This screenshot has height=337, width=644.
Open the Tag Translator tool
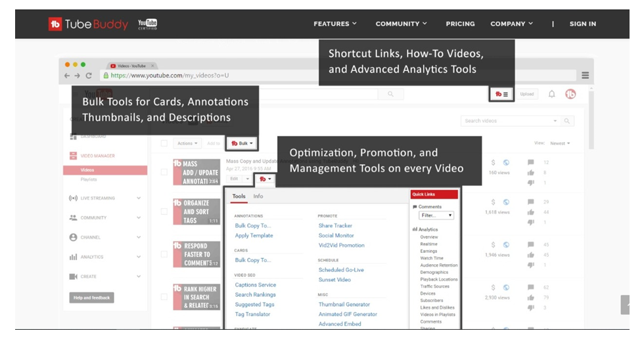click(252, 314)
